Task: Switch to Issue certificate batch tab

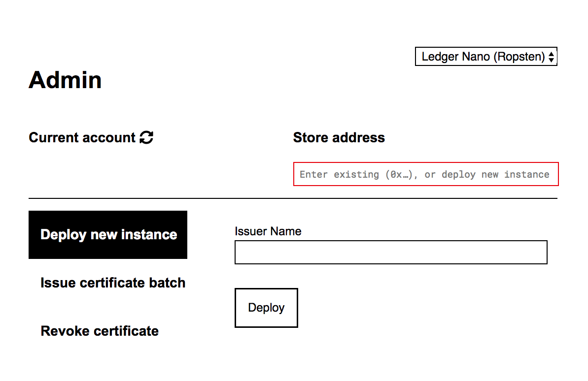Action: (113, 283)
